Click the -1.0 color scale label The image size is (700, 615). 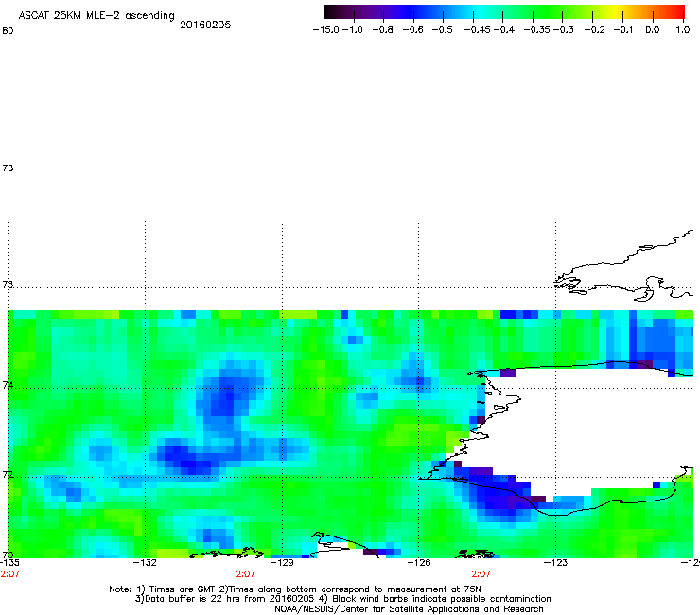(353, 30)
